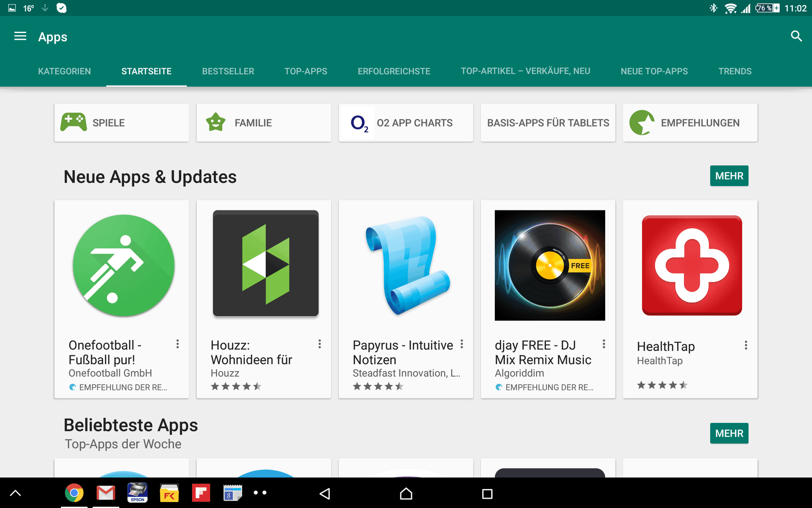Open O2 App Charts

(406, 123)
